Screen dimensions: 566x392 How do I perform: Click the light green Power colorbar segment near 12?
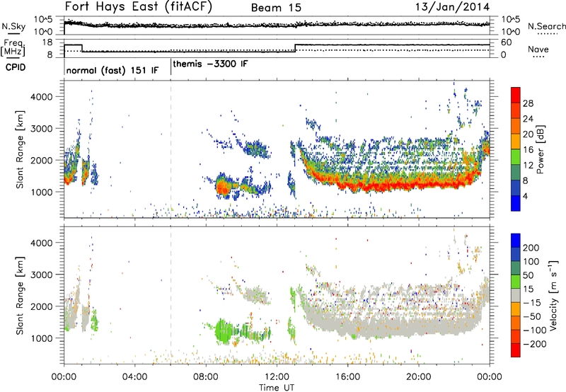tap(516, 156)
